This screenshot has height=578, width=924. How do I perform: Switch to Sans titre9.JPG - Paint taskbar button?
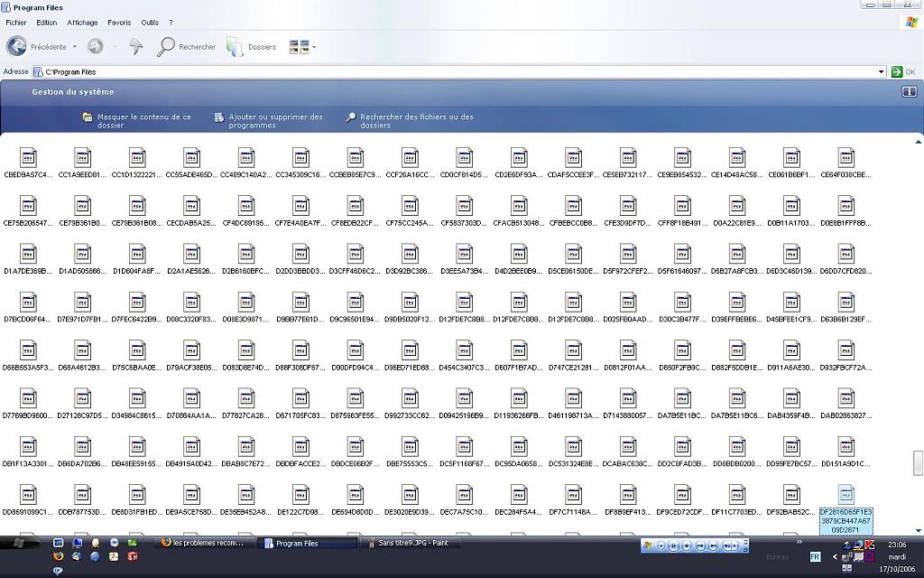[409, 543]
